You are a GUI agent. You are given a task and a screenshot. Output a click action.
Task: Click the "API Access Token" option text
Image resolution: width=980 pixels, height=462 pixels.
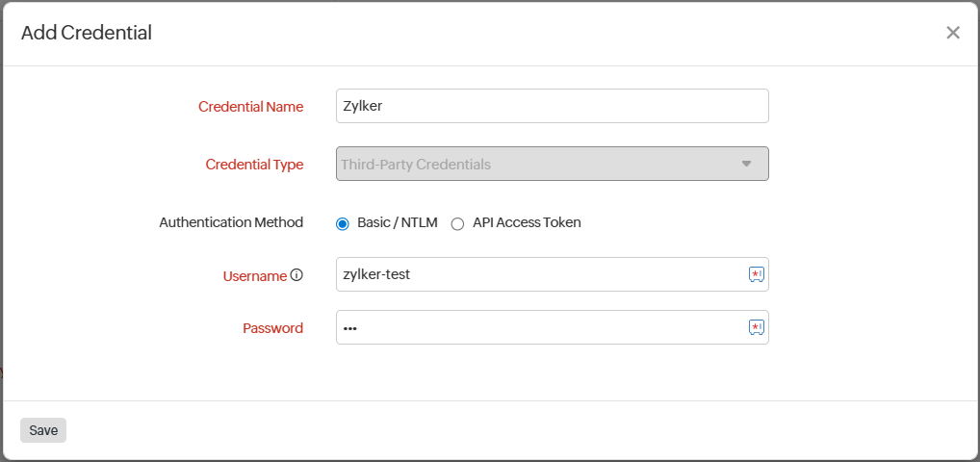tap(527, 222)
